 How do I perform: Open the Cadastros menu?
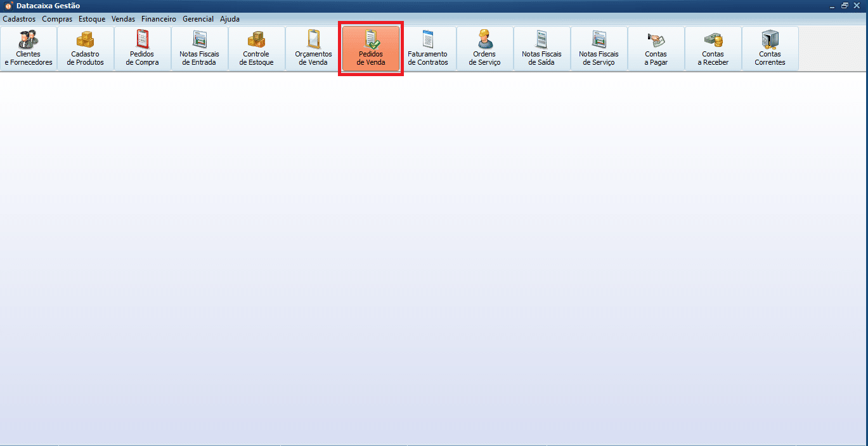point(19,19)
